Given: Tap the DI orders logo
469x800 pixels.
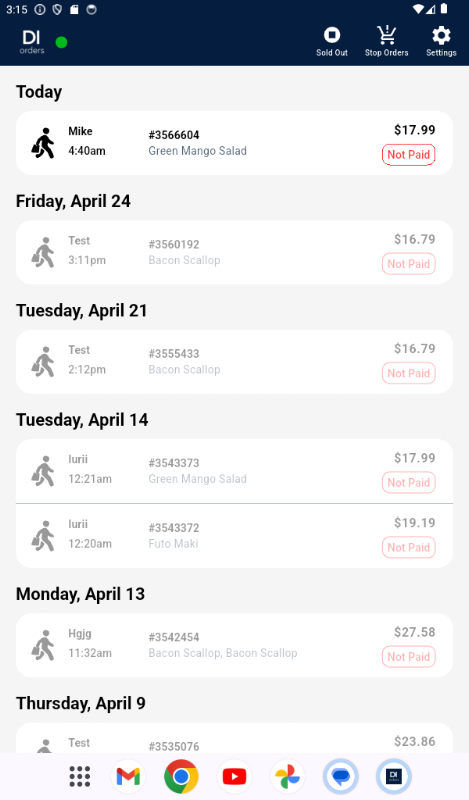Looking at the screenshot, I should pos(32,42).
